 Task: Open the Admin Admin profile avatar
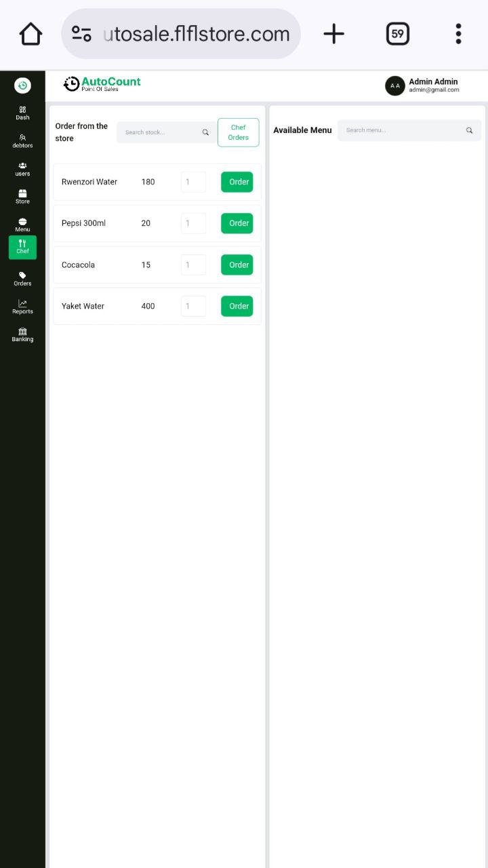pyautogui.click(x=395, y=85)
